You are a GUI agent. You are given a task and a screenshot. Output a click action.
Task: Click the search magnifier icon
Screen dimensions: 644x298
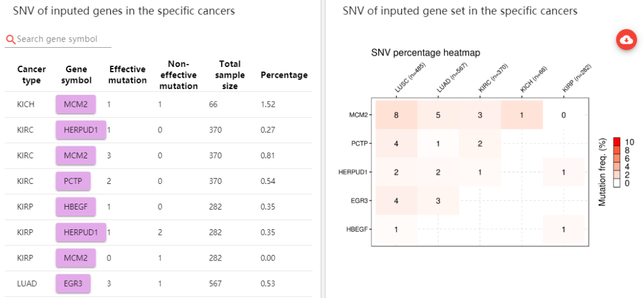click(10, 39)
